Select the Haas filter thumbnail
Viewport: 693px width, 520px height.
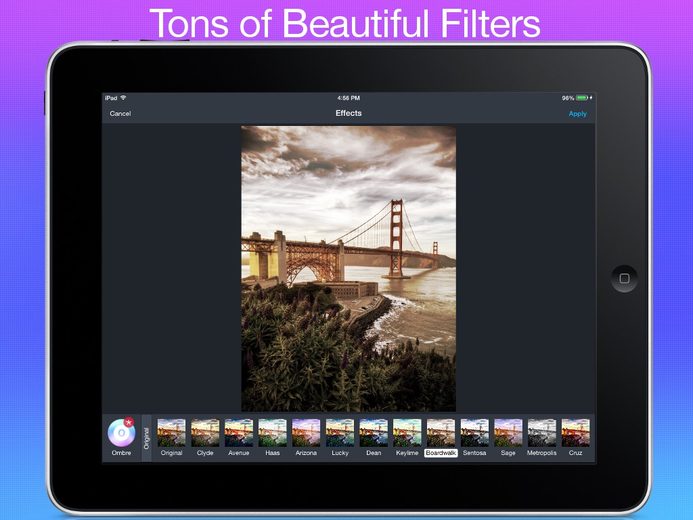click(x=272, y=433)
